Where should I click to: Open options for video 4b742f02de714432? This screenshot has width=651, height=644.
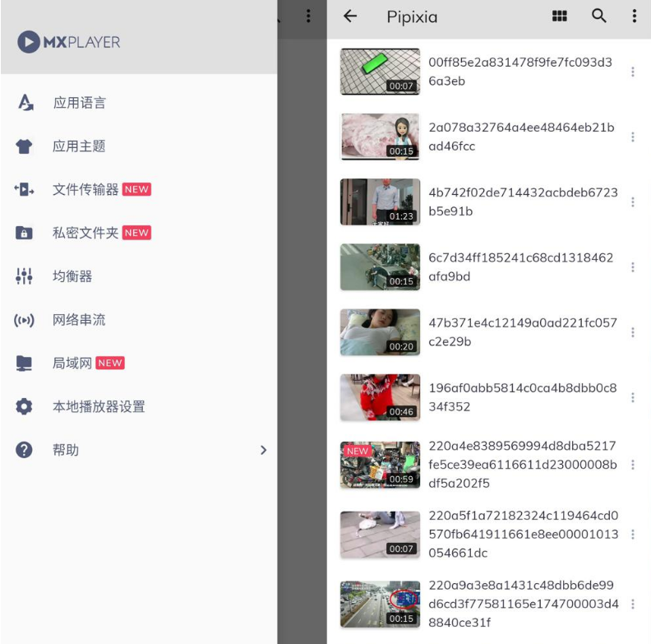pyautogui.click(x=632, y=202)
